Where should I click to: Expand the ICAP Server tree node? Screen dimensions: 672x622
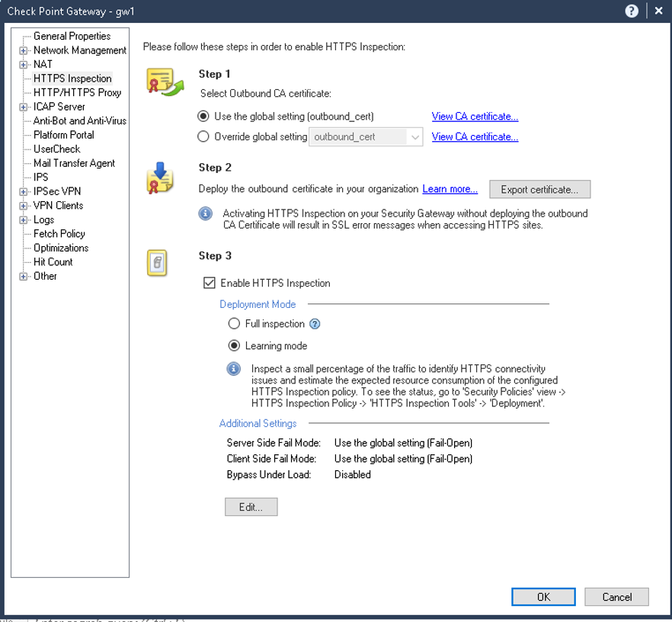(24, 107)
